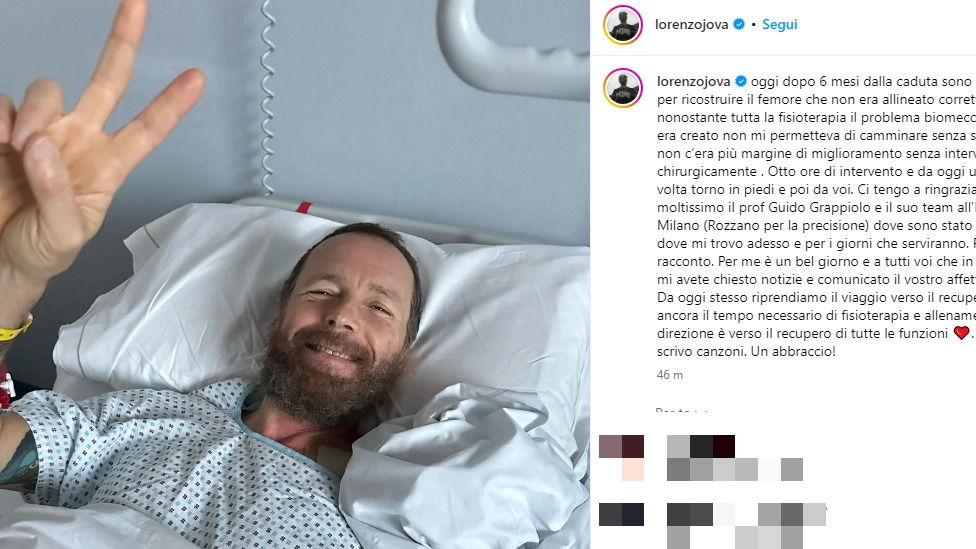
Task: Click the red heart emoji in caption
Action: 961,333
